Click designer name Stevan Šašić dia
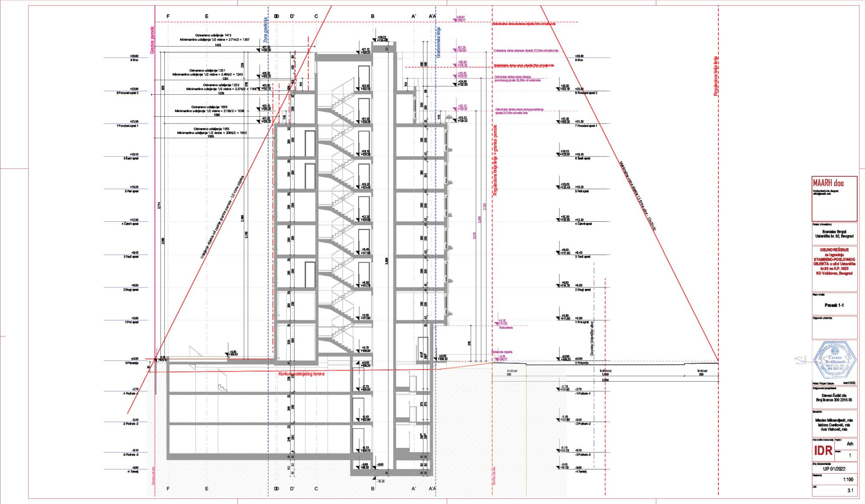The image size is (865, 504). click(x=834, y=395)
